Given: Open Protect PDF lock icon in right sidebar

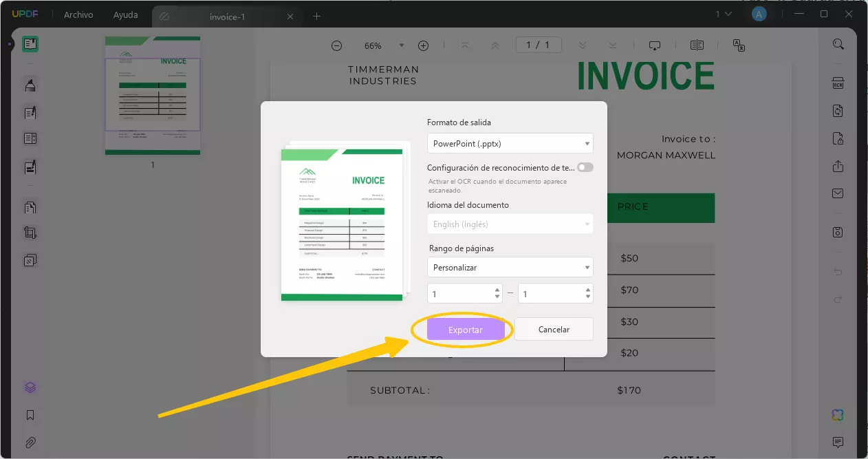Looking at the screenshot, I should (838, 139).
